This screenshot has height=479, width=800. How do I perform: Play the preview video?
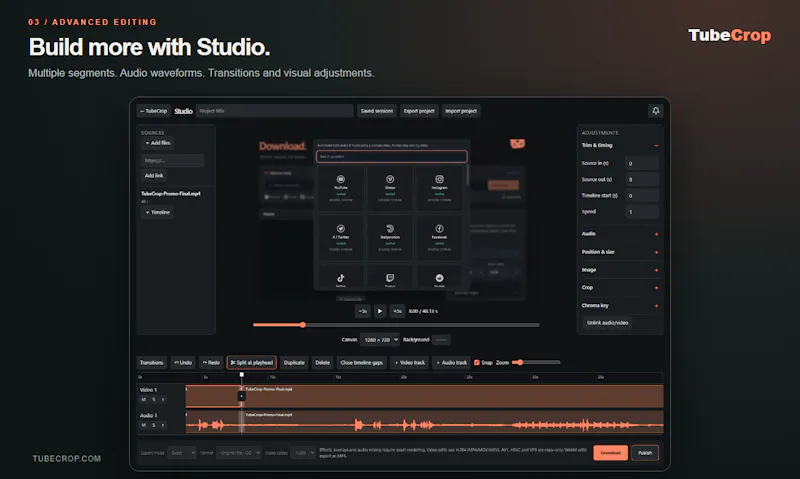[x=380, y=311]
